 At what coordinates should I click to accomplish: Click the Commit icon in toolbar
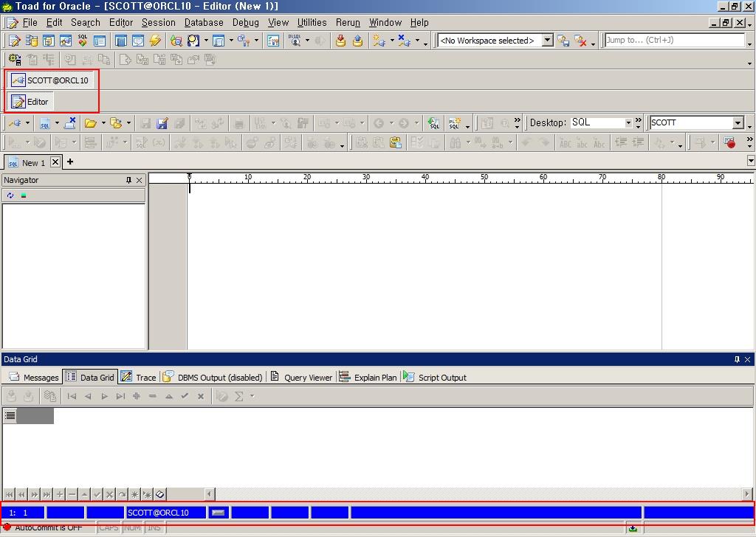(340, 41)
